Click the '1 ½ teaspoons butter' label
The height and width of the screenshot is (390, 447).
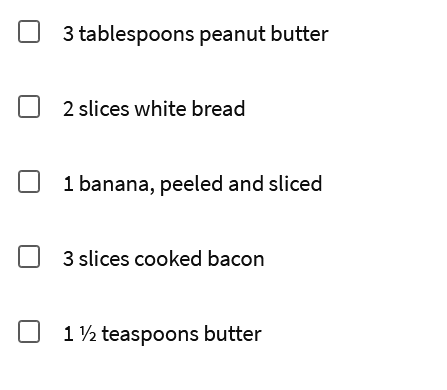[x=162, y=334]
